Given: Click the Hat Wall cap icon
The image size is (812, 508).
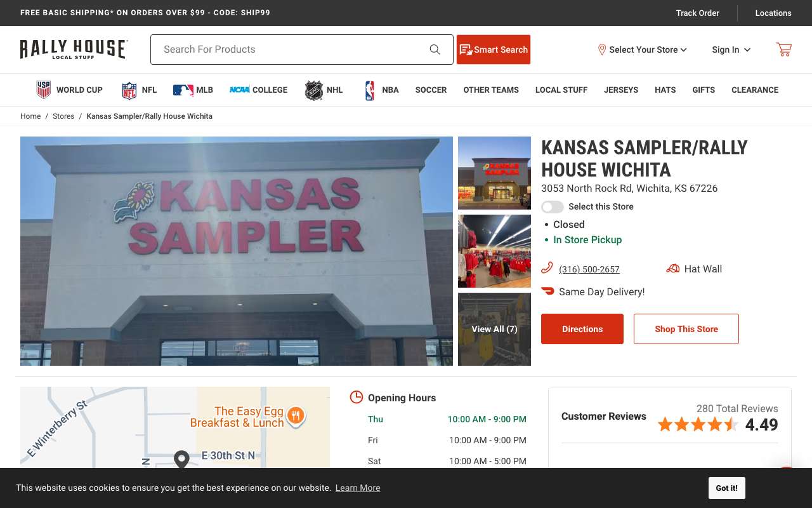Looking at the screenshot, I should point(672,269).
